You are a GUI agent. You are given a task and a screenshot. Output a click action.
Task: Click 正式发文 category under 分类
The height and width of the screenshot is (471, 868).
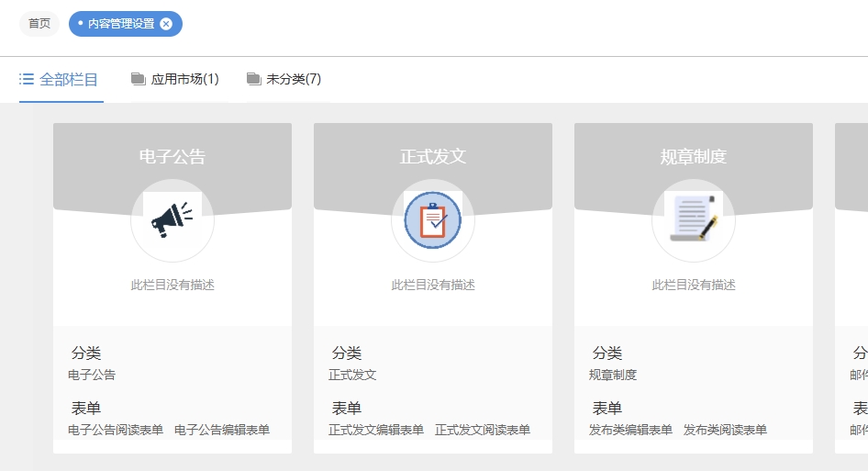[x=352, y=376]
